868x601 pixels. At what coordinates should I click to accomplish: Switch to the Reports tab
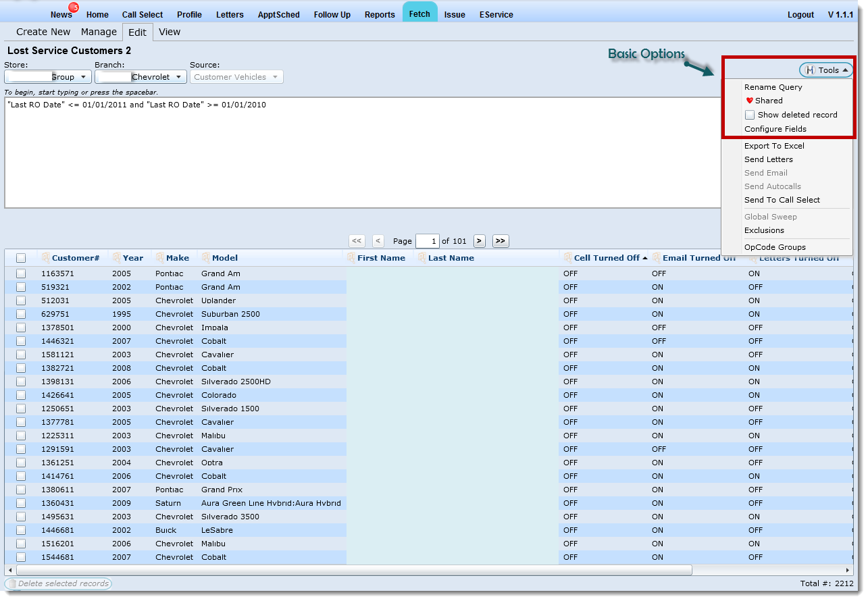click(380, 15)
